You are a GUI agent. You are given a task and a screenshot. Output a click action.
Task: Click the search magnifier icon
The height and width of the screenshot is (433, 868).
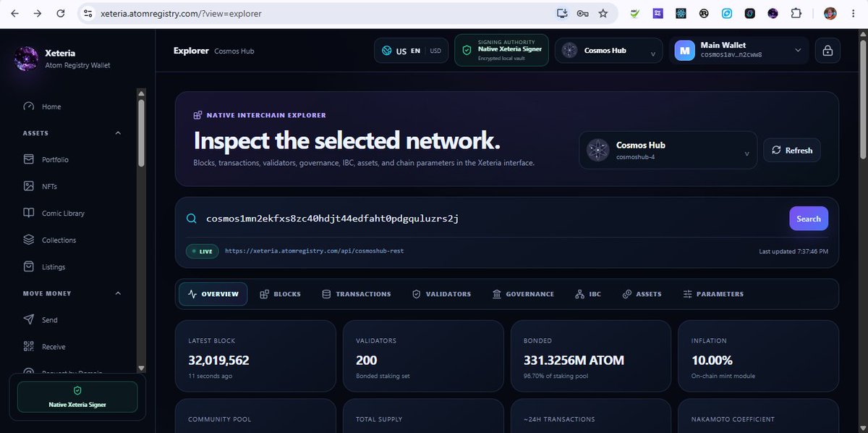[x=192, y=219]
